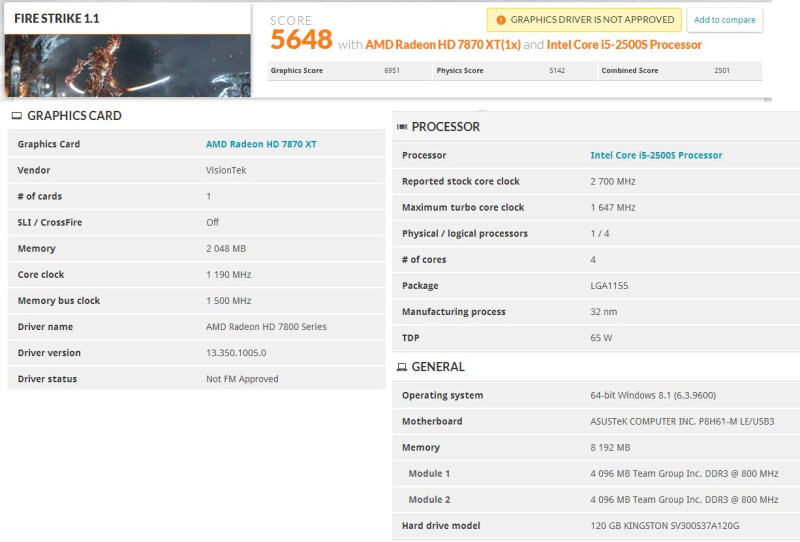Click the stock core clock value 2 700 MHz
800x542 pixels.
click(x=613, y=181)
